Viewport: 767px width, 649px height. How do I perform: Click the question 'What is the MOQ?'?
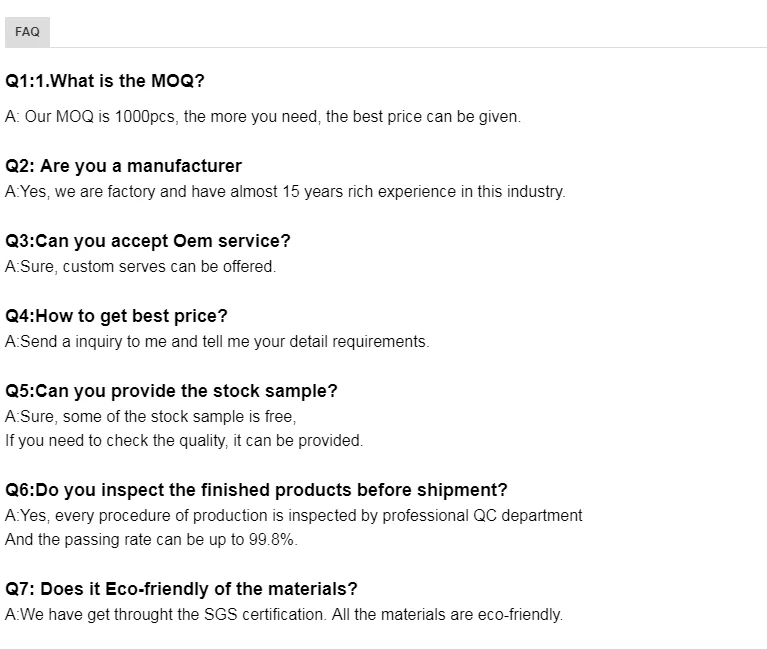(x=105, y=81)
